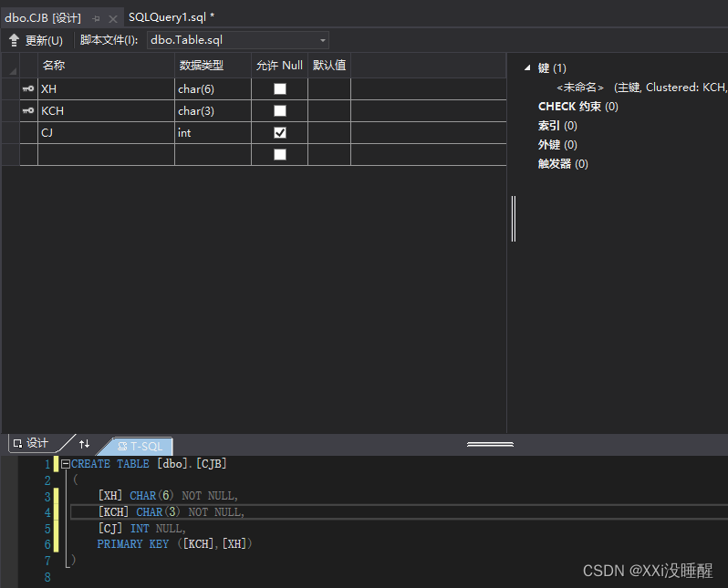Select 触发器 (0) item
Image resolution: width=728 pixels, height=588 pixels.
click(563, 163)
